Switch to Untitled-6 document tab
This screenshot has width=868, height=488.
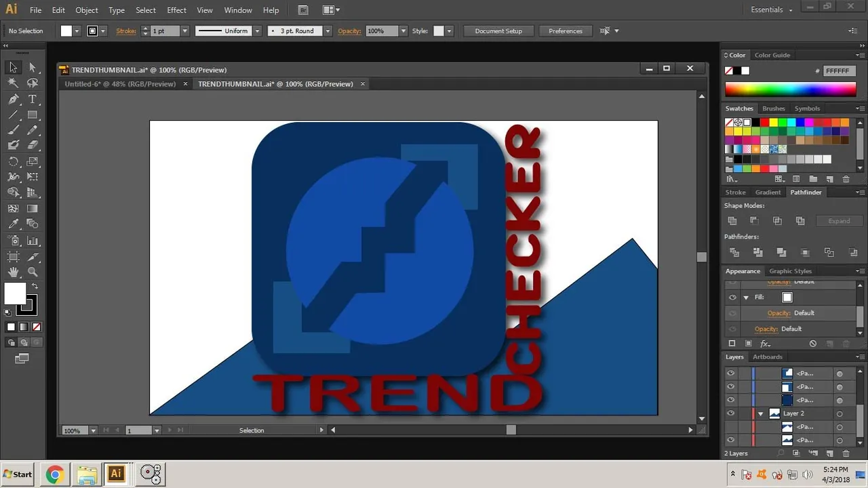(x=120, y=84)
